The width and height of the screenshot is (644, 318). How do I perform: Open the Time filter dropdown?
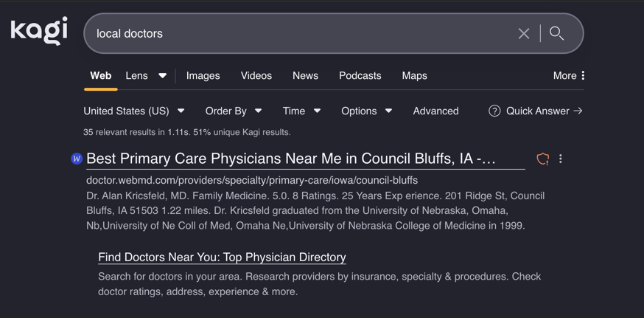[301, 111]
